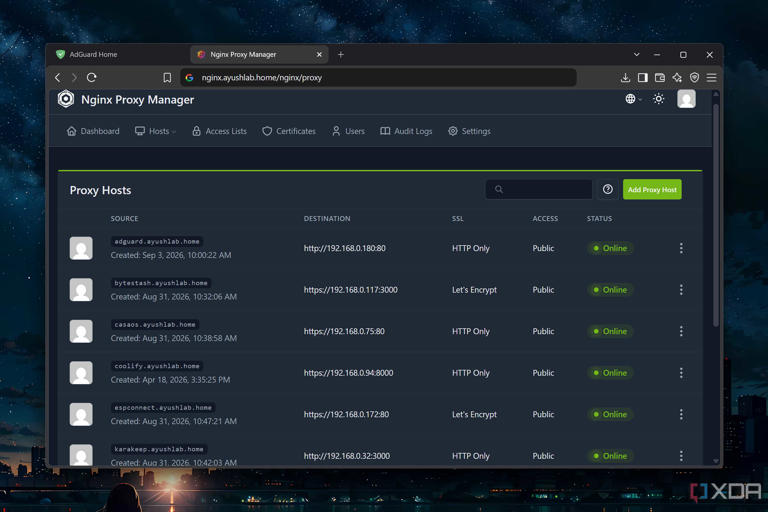Click the karakeep.ayushlab.home source link

coord(159,449)
